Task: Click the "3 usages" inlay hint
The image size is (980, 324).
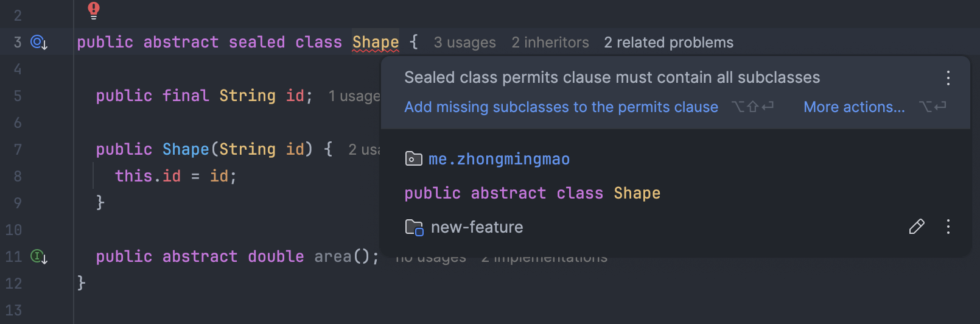Action: pos(464,43)
